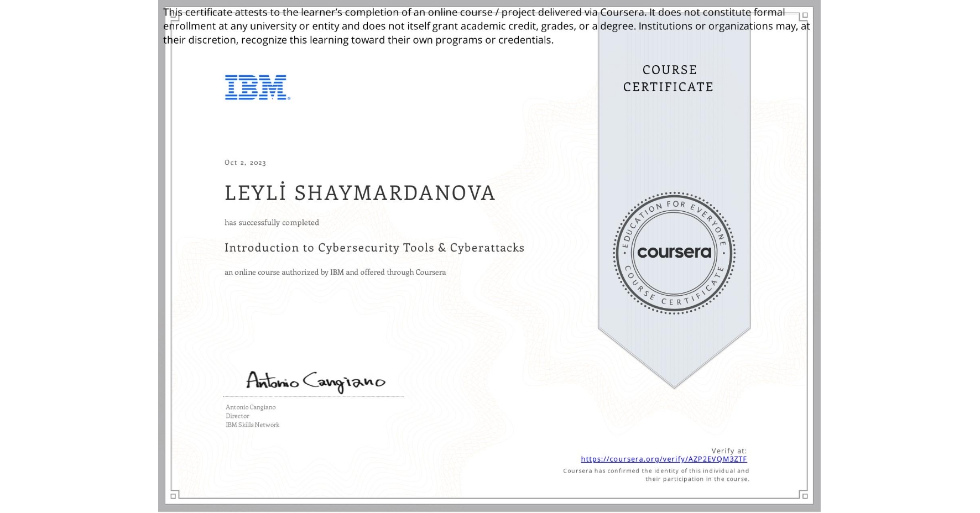Click the 'Verify at:' label
Screen dimensions: 980x513
pos(729,451)
